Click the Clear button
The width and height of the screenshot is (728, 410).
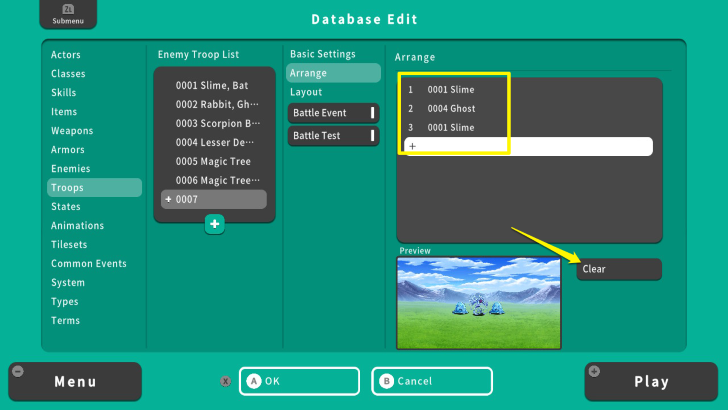618,269
